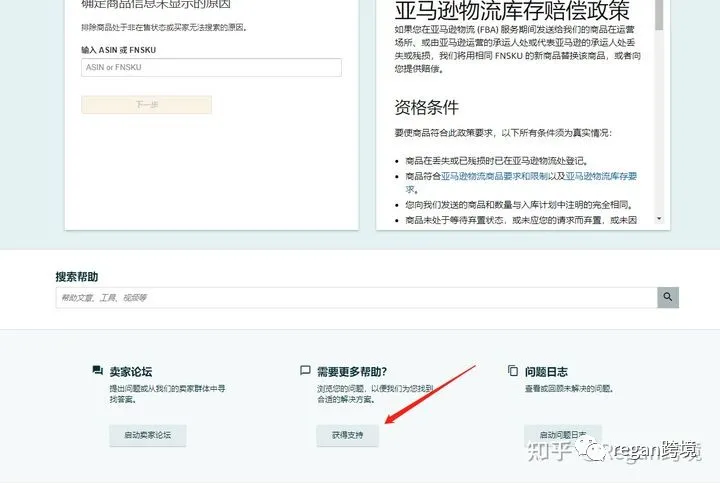Click the bullet 商品在丢失或已残损时已在亚马逊物流处登记
720x483 pixels.
(496, 161)
